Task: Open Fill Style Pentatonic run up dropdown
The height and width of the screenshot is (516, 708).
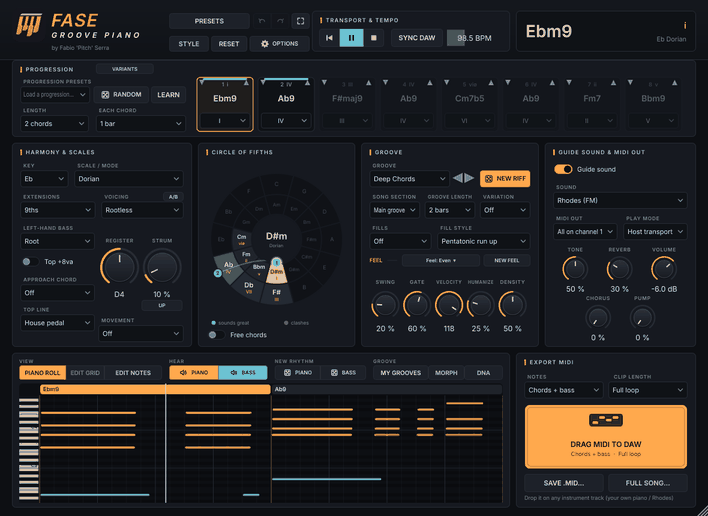Action: (484, 242)
